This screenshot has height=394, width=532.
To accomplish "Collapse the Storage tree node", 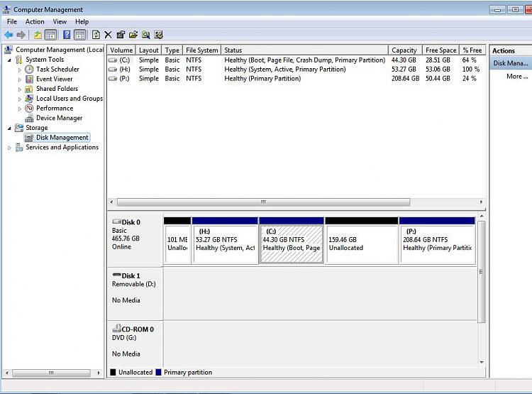I will [9, 128].
